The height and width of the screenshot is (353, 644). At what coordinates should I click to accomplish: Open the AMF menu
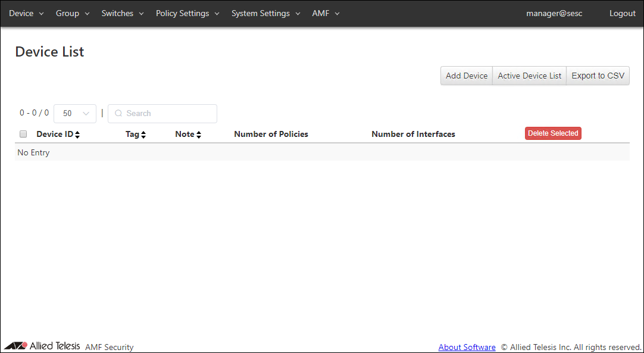coord(326,13)
